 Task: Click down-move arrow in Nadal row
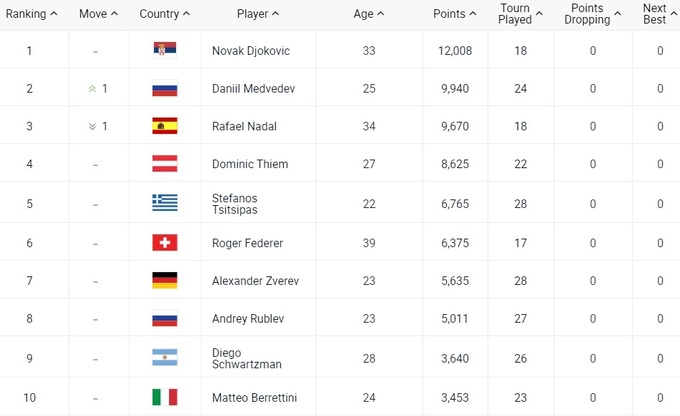(93, 126)
